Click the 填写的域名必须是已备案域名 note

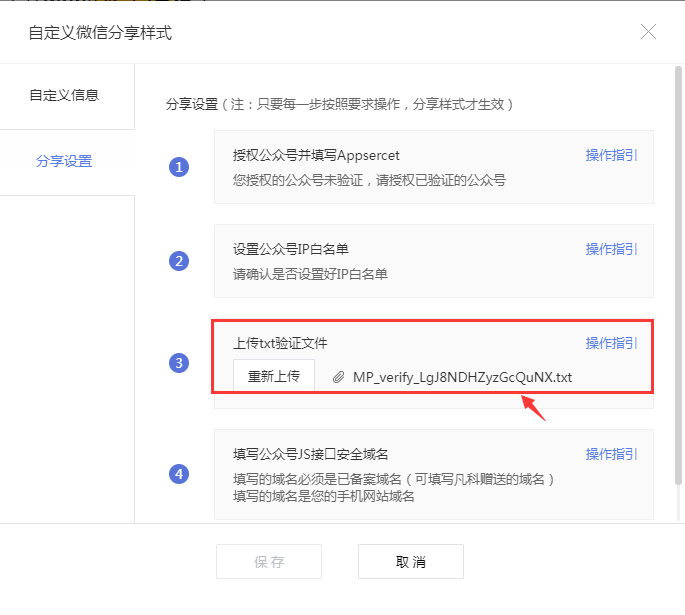[x=394, y=479]
